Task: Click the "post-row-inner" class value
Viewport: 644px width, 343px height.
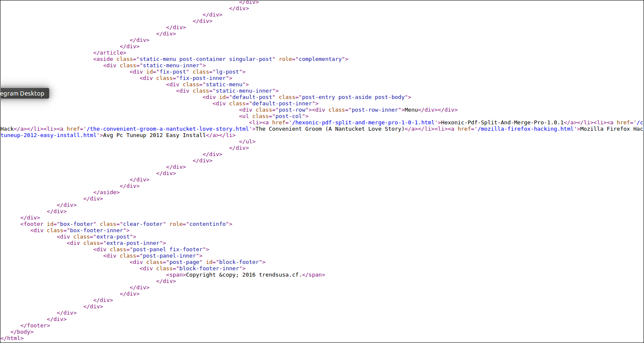Action: 375,110
